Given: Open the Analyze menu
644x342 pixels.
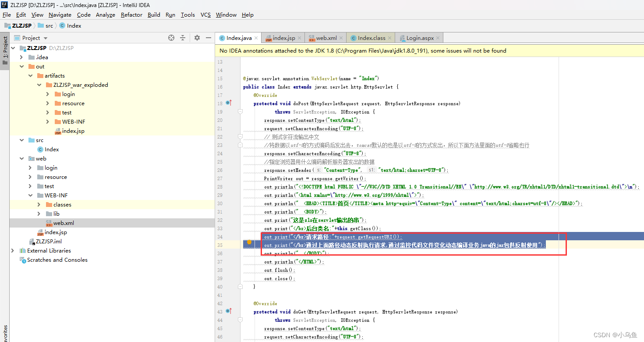Looking at the screenshot, I should click(x=105, y=14).
